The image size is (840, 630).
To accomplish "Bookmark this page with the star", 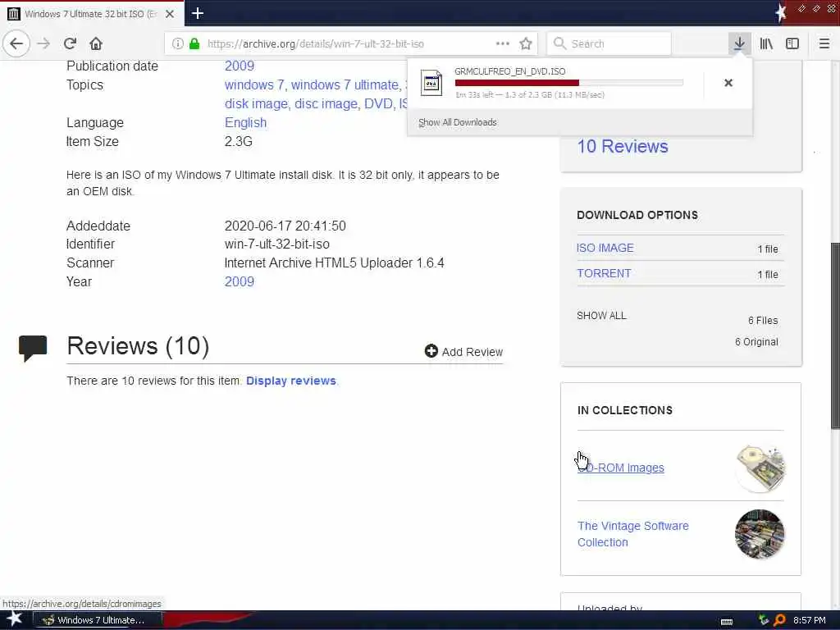I will pyautogui.click(x=526, y=43).
